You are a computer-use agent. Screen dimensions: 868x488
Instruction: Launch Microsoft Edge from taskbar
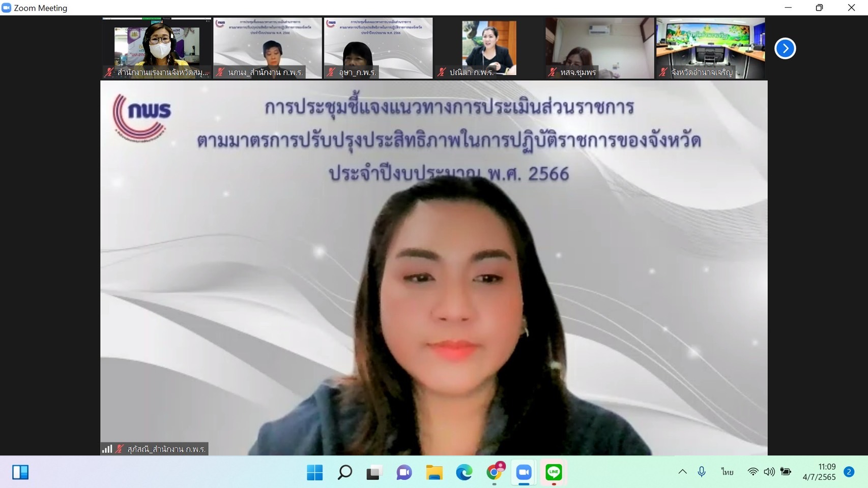point(464,472)
